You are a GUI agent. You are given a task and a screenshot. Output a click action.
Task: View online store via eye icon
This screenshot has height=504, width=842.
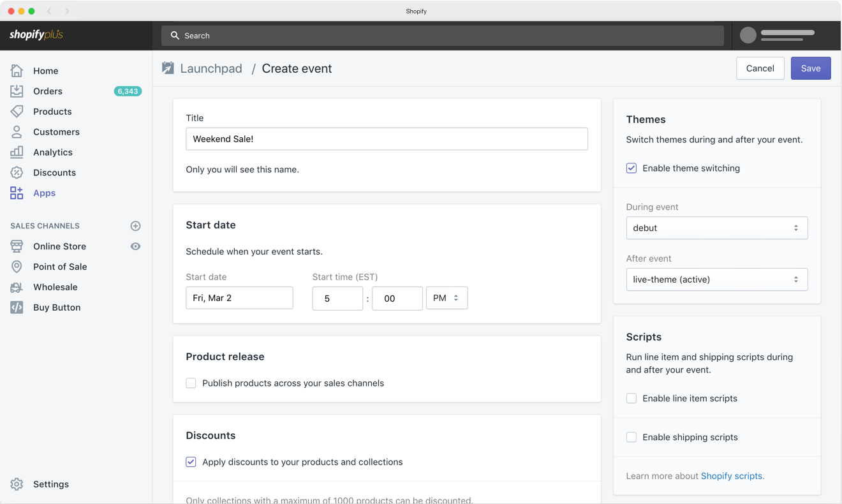coord(135,246)
